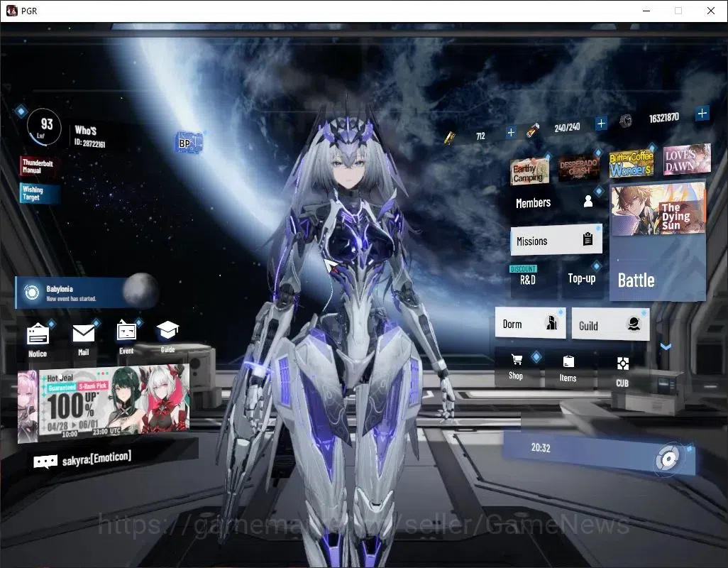Click the PGR app icon in the title bar
Image resolution: width=728 pixels, height=568 pixels.
click(x=11, y=11)
